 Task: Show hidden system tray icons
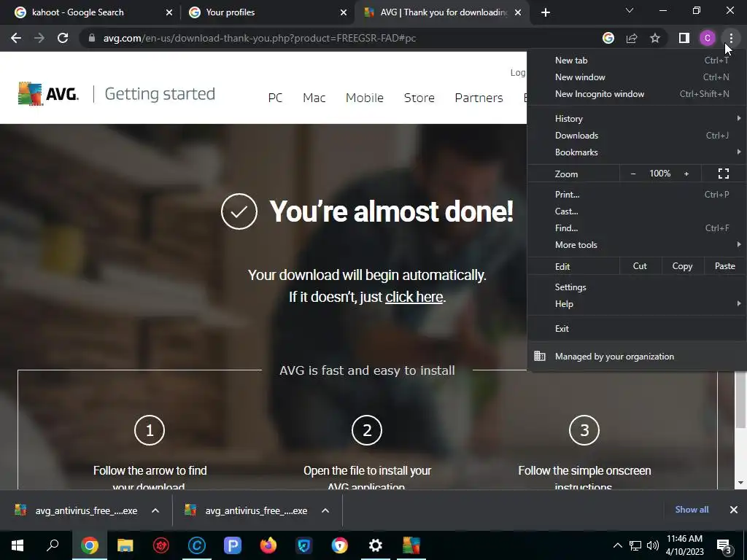tap(617, 545)
